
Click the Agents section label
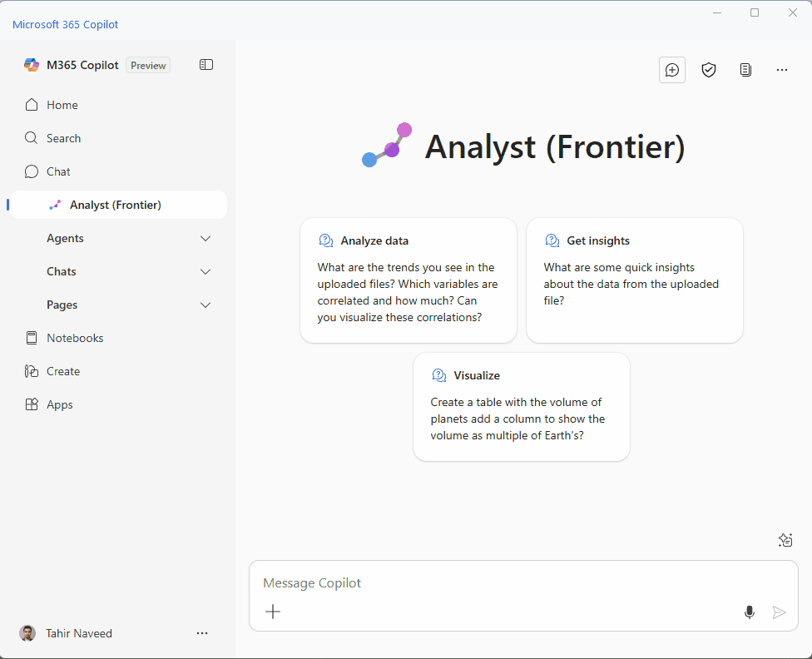tap(65, 238)
